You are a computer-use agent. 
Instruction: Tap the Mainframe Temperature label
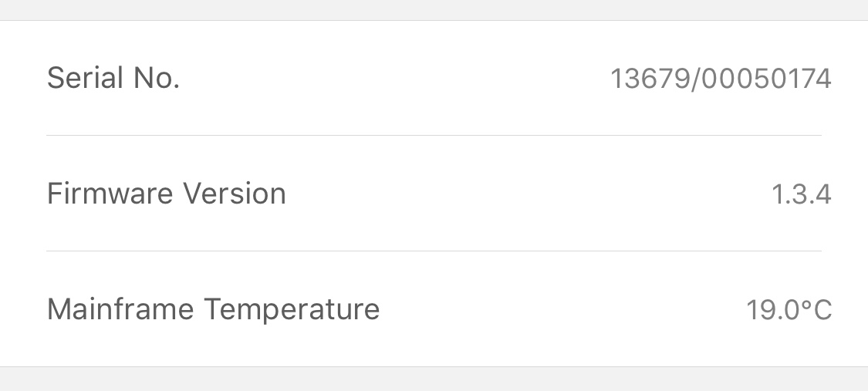tap(213, 309)
